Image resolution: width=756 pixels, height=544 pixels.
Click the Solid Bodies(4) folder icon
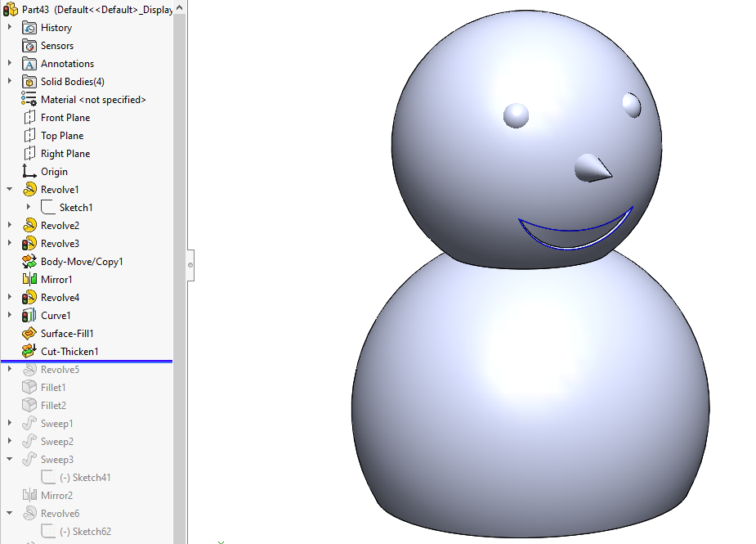tap(29, 82)
